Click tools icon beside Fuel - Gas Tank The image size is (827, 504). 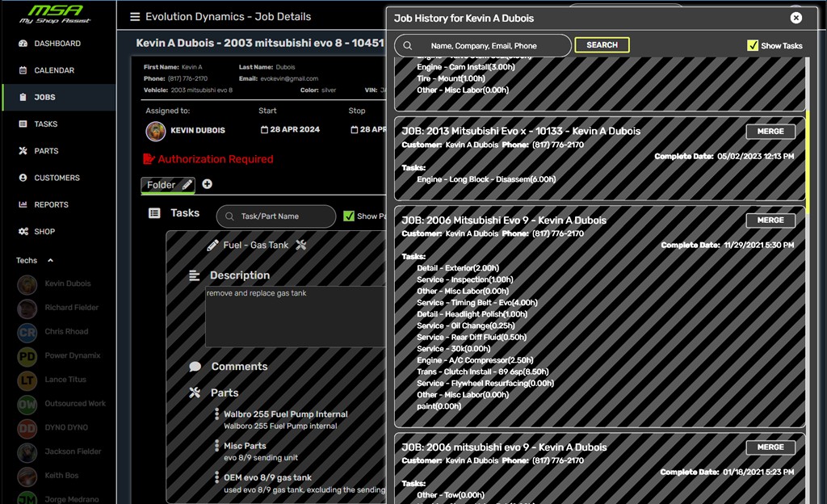(301, 245)
